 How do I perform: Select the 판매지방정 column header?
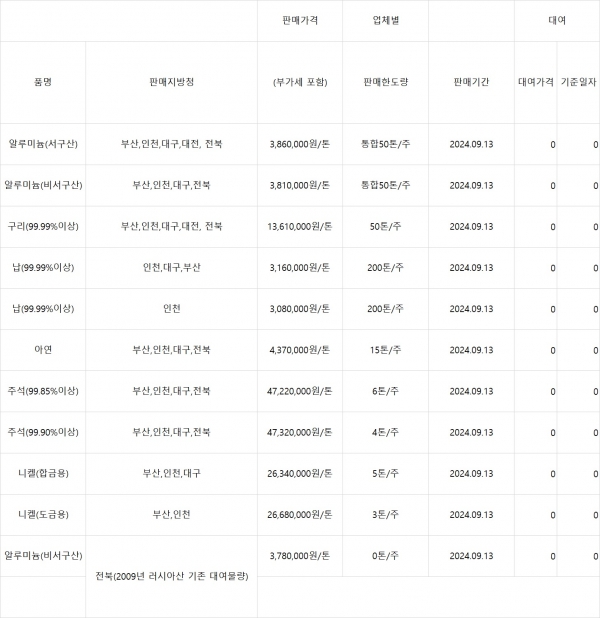[x=171, y=82]
